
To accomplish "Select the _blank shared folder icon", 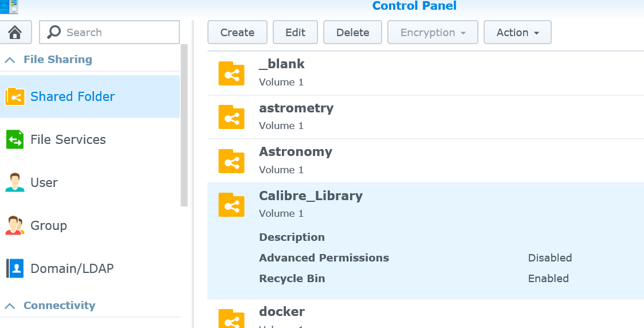I will [x=231, y=73].
